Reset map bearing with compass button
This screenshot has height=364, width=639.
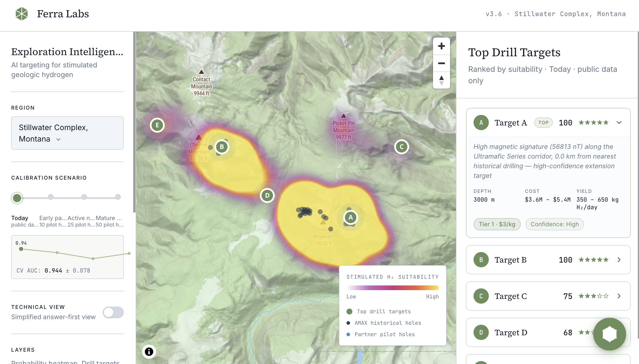coord(442,80)
